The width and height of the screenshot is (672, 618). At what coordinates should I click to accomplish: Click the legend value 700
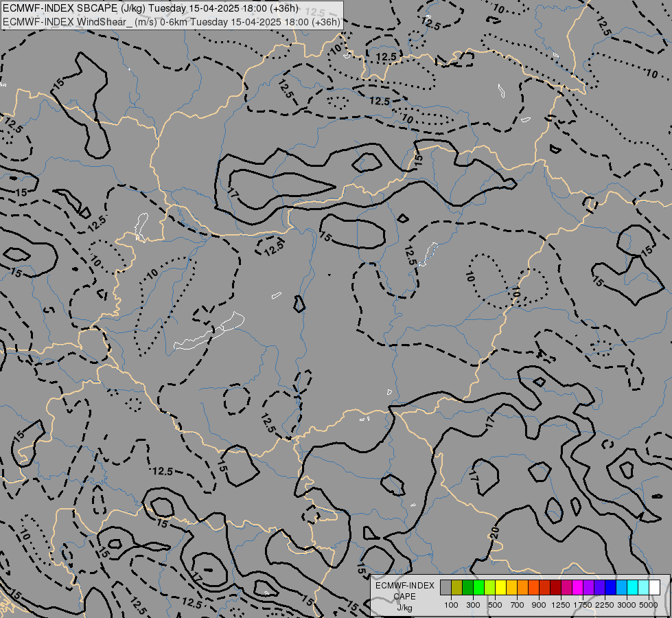tap(518, 605)
